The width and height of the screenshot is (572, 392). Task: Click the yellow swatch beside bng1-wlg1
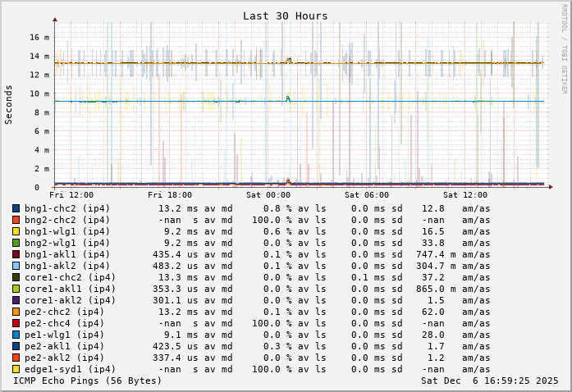pos(16,231)
